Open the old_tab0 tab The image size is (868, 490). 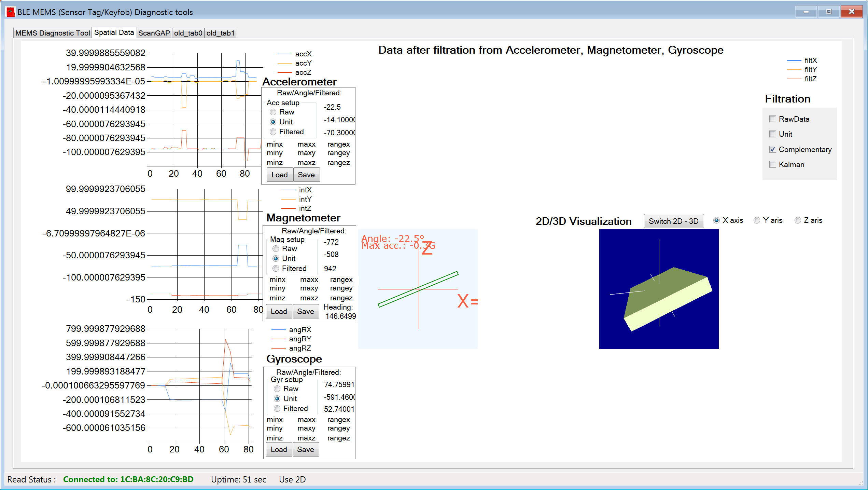point(188,33)
